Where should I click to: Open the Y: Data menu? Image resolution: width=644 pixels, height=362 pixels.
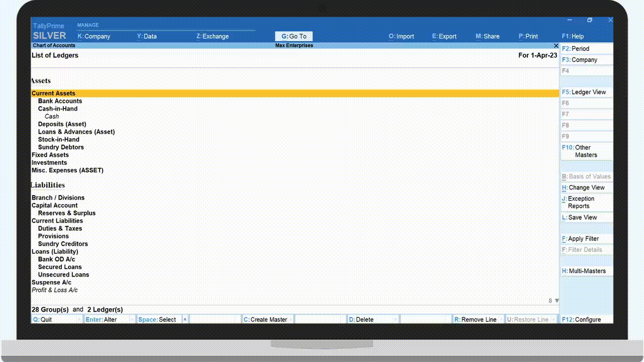147,36
